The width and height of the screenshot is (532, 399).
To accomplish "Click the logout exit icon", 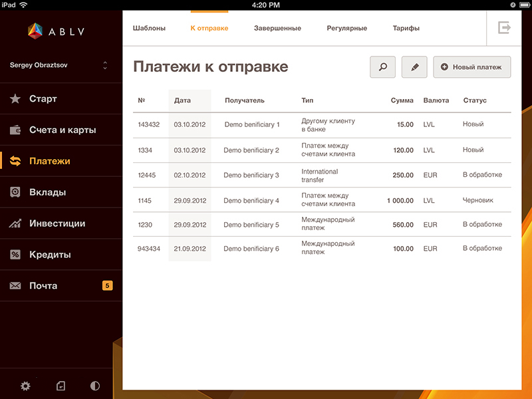I will click(504, 27).
